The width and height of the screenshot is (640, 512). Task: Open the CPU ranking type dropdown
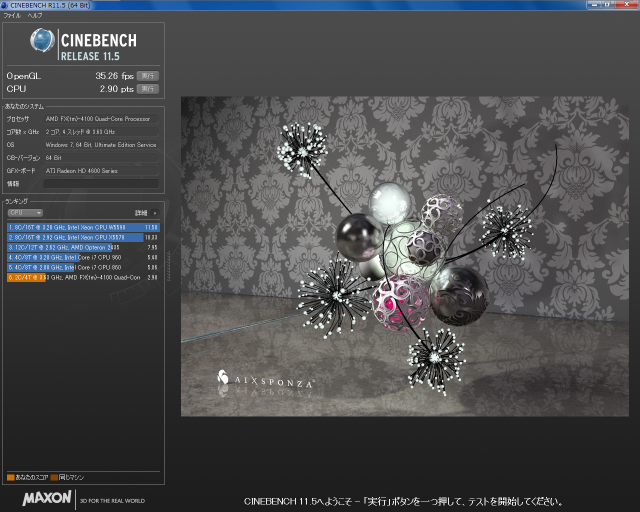25,213
